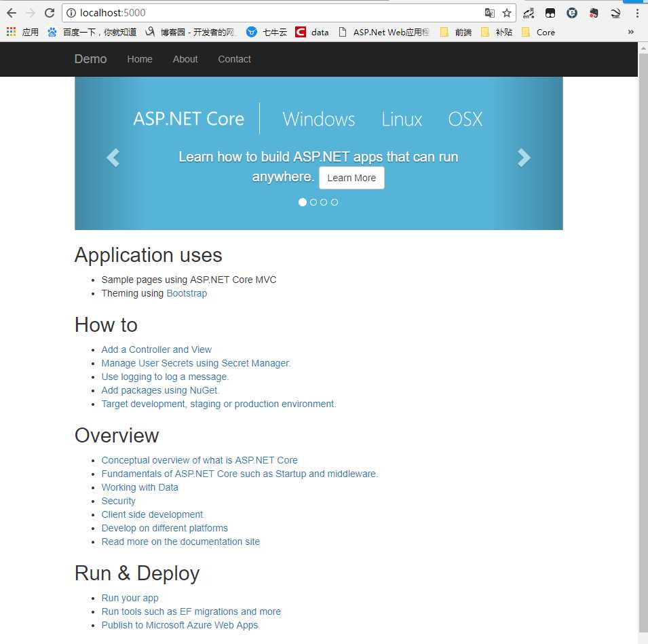648x644 pixels.
Task: Open Publish to Microsoft Azure Web Apps
Action: (x=180, y=626)
